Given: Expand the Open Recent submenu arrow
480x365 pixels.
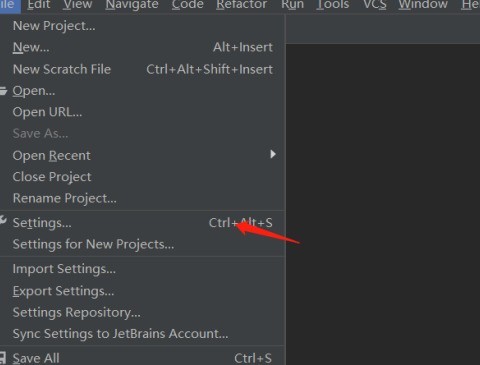Looking at the screenshot, I should (273, 154).
